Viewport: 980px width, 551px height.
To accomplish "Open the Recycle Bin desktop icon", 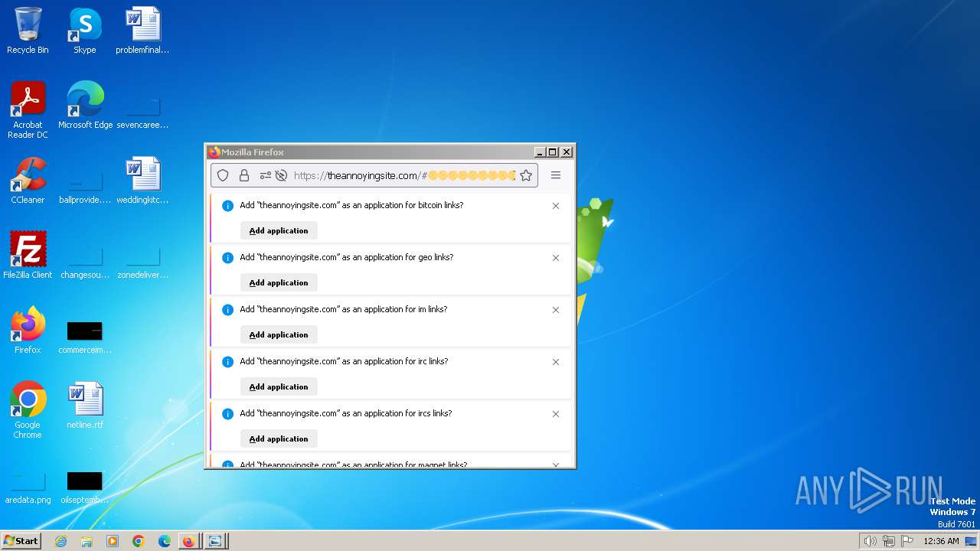I will coord(28,31).
